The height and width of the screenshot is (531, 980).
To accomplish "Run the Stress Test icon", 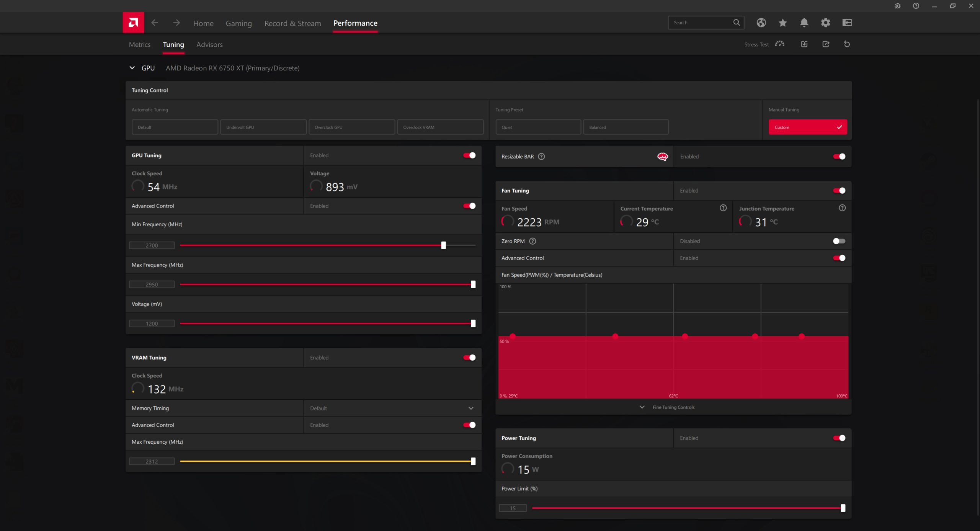I will 779,44.
